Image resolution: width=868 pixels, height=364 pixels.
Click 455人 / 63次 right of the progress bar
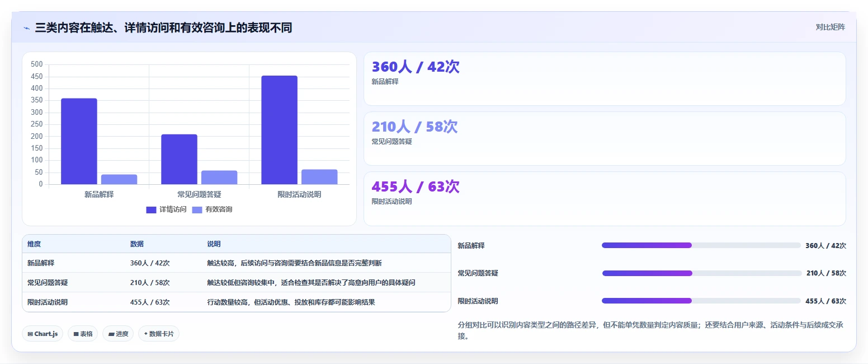825,301
